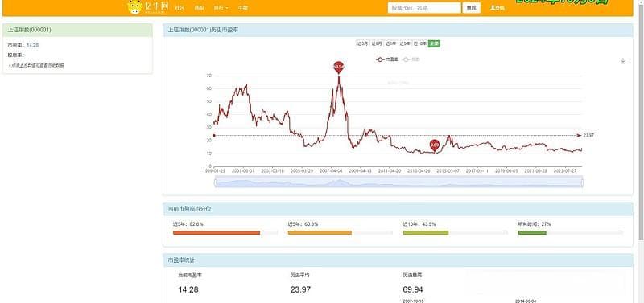Toggle the greyed-out second legend series
Screen dimensions: 644x303
pyautogui.click(x=411, y=59)
